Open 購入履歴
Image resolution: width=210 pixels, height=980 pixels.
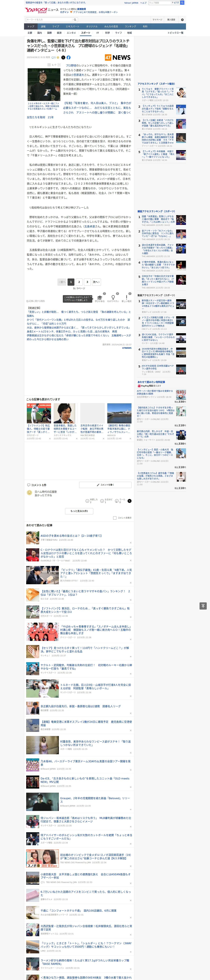coord(171,20)
